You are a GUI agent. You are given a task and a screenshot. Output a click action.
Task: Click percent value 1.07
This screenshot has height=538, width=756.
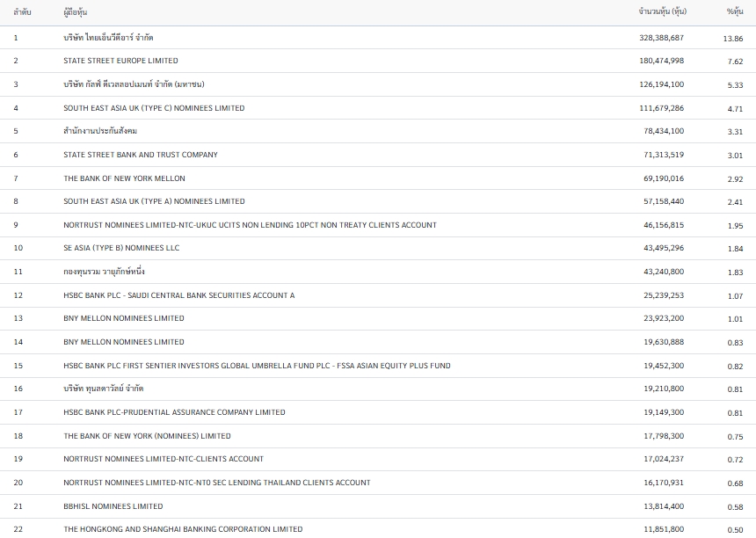pyautogui.click(x=735, y=296)
